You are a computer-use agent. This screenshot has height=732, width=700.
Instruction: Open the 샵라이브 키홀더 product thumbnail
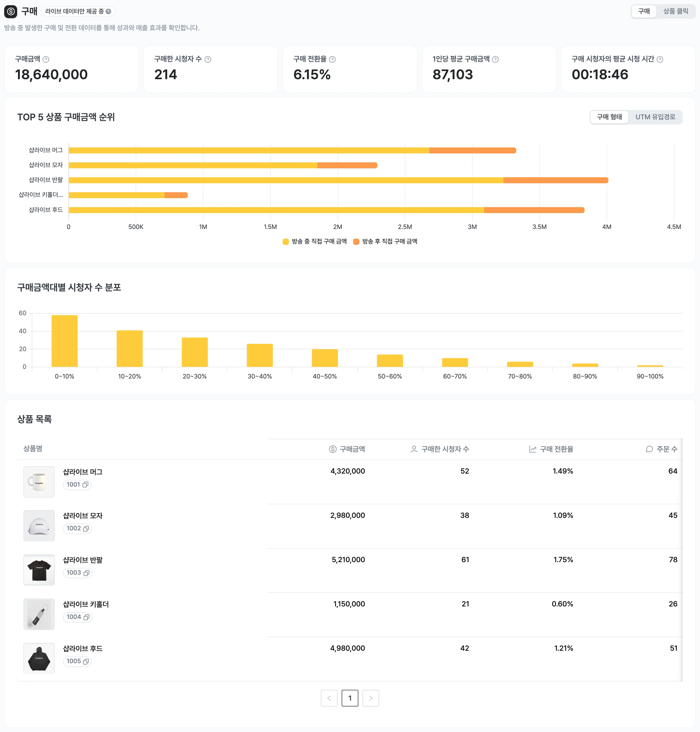pyautogui.click(x=39, y=614)
